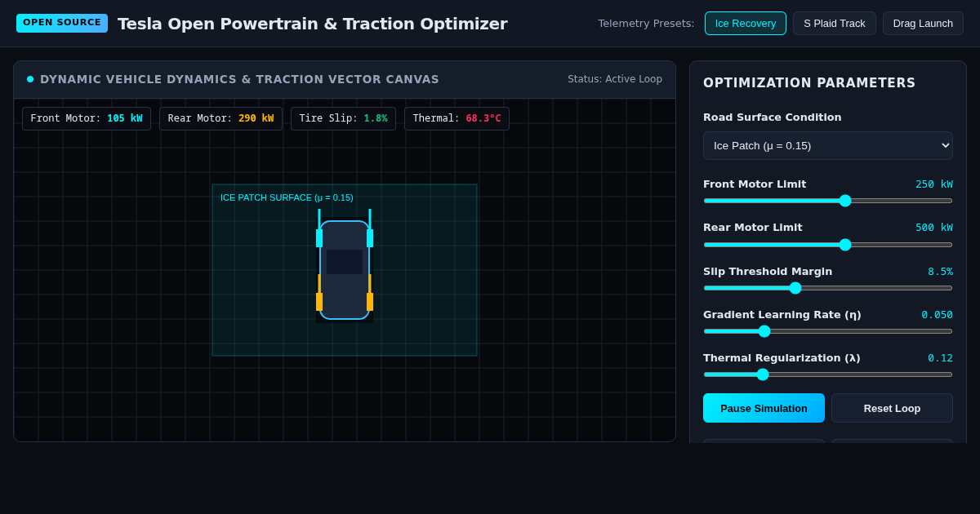The image size is (980, 514).
Task: Click the Reset Loop button
Action: 892,408
